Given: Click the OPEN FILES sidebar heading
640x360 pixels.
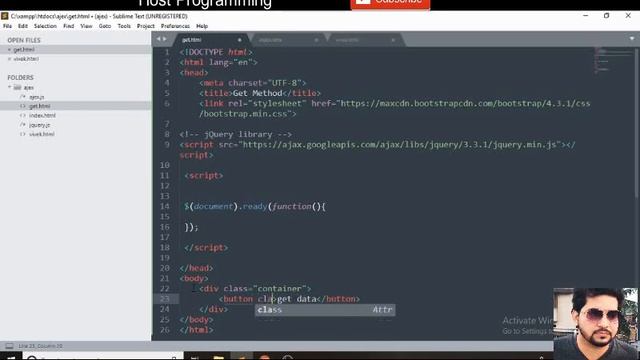Looking at the screenshot, I should click(24, 40).
